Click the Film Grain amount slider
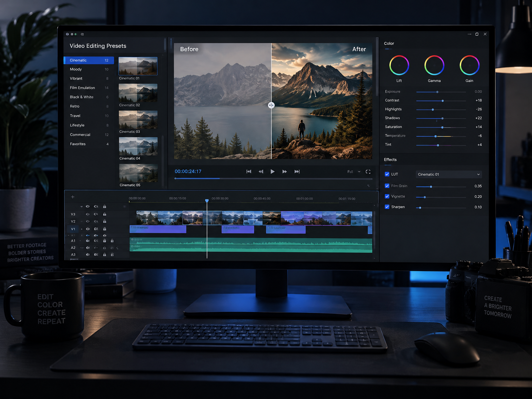 click(441, 187)
